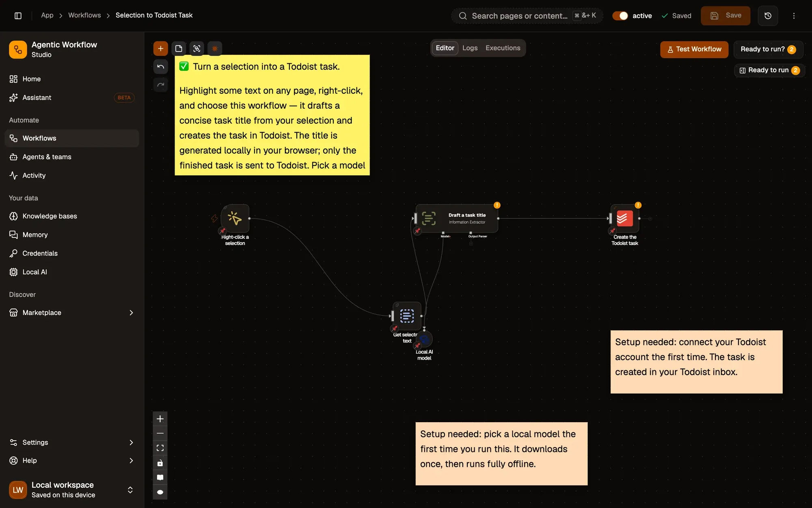The width and height of the screenshot is (812, 508).
Task: Zoom in on the workflow canvas
Action: [160, 419]
